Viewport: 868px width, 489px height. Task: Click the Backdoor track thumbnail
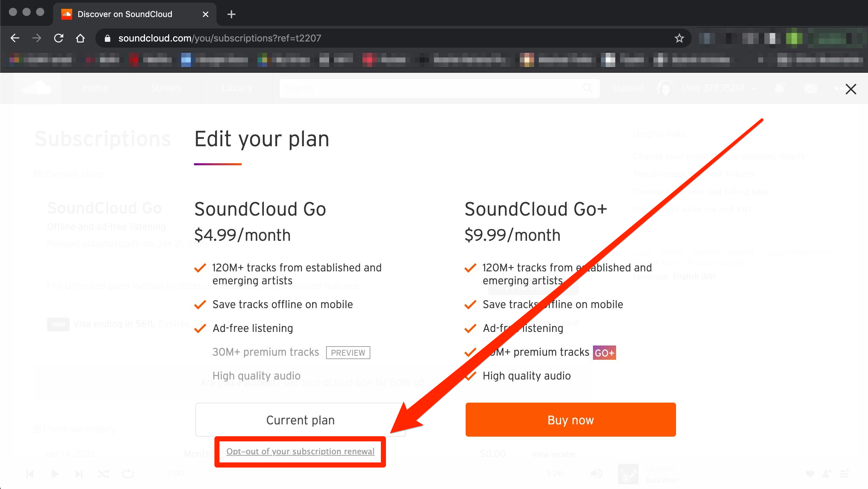coord(628,474)
